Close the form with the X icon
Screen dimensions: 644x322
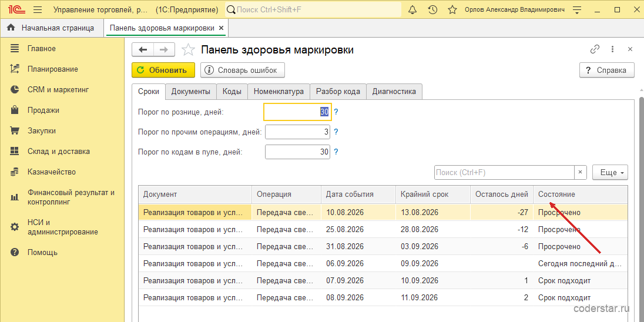pos(630,49)
